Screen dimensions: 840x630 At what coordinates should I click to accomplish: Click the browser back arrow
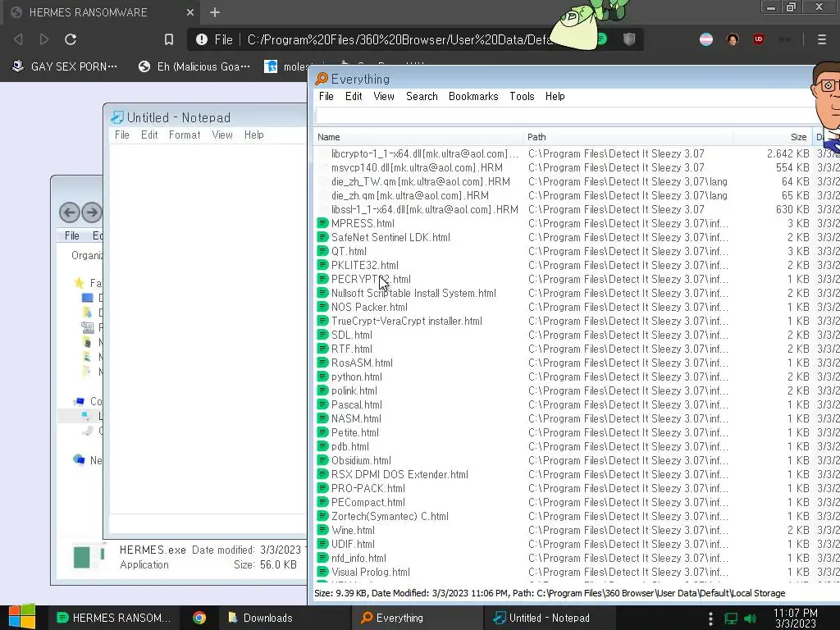point(18,39)
